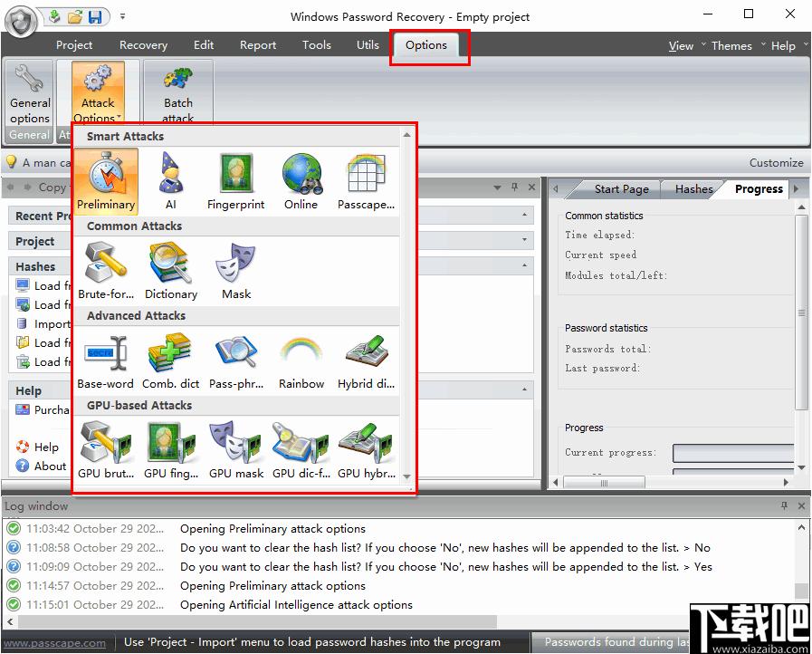Select GPU mask attack
This screenshot has height=654, width=812.
[x=236, y=450]
